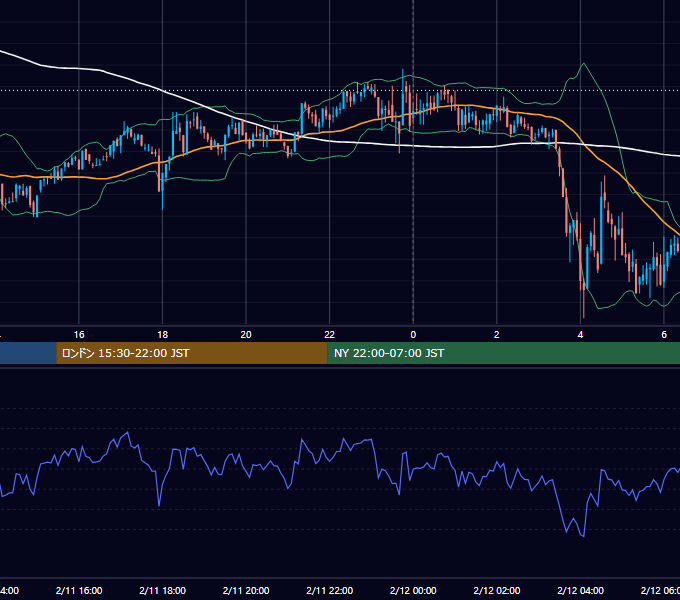Click the 2/12 02:00 label on oscillator axis
The width and height of the screenshot is (680, 600).
497,590
